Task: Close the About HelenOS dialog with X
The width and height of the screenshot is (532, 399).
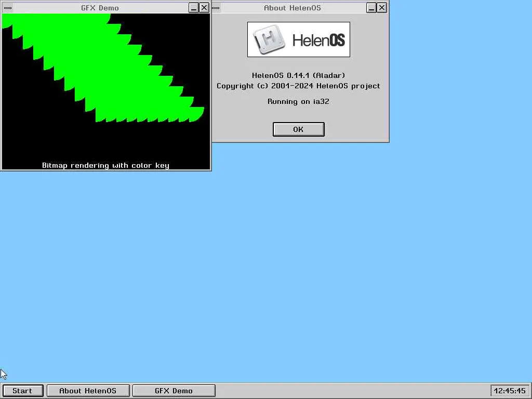Action: click(x=382, y=8)
